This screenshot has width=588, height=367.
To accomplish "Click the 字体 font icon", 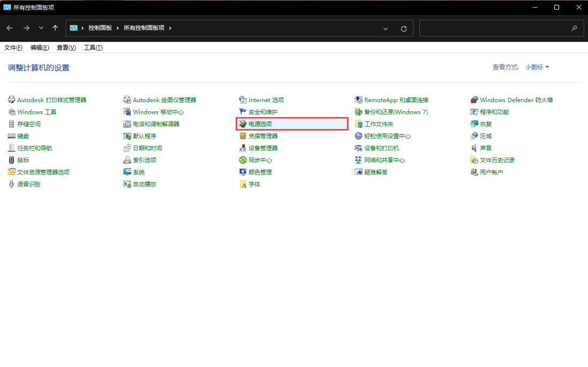I will tap(243, 184).
